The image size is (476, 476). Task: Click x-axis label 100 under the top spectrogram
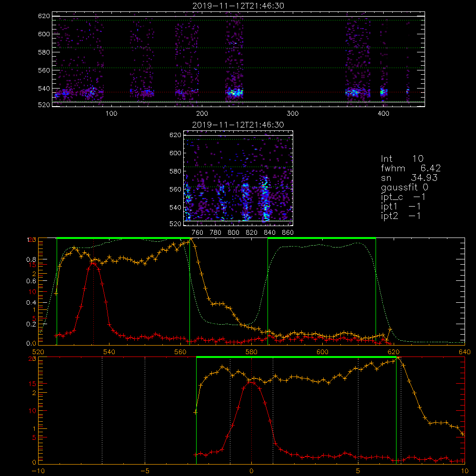tap(111, 114)
